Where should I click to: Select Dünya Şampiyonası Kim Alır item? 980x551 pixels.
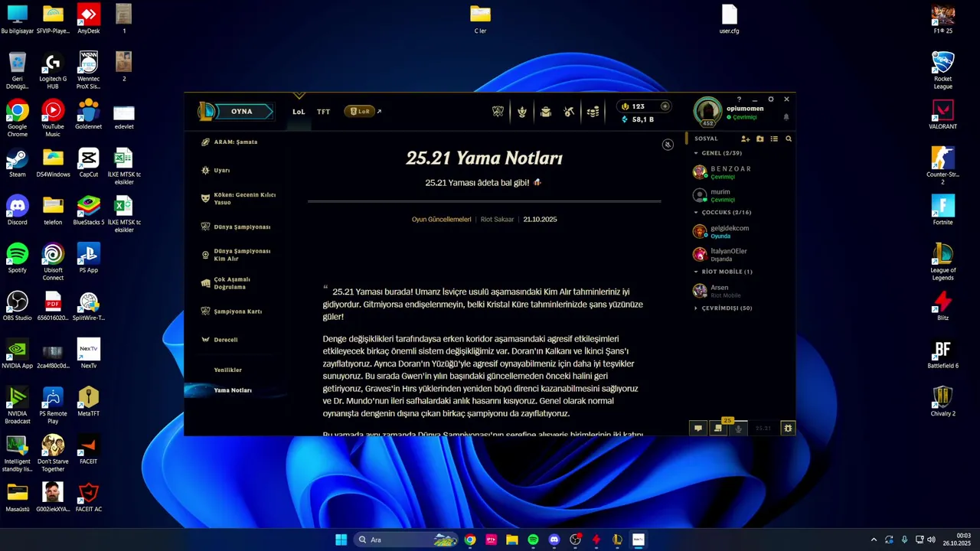pos(242,255)
